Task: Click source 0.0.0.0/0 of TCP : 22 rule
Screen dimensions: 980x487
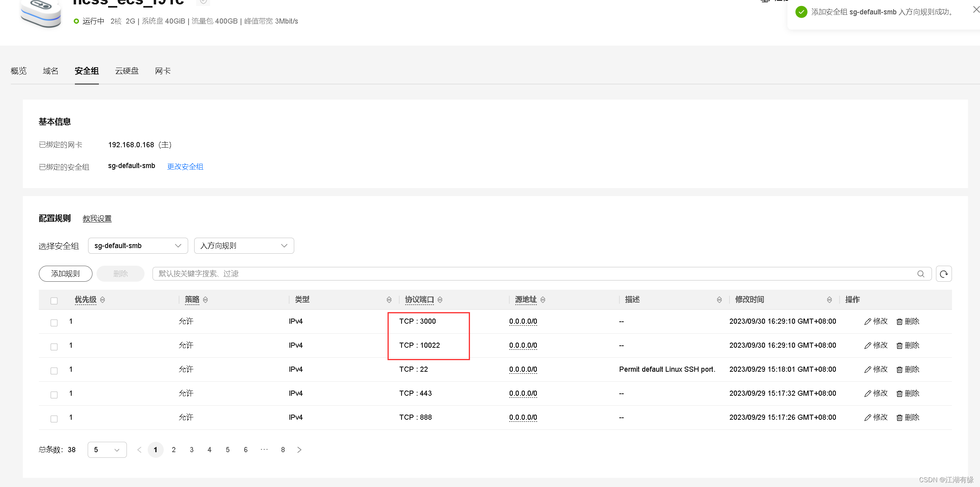Action: click(523, 369)
